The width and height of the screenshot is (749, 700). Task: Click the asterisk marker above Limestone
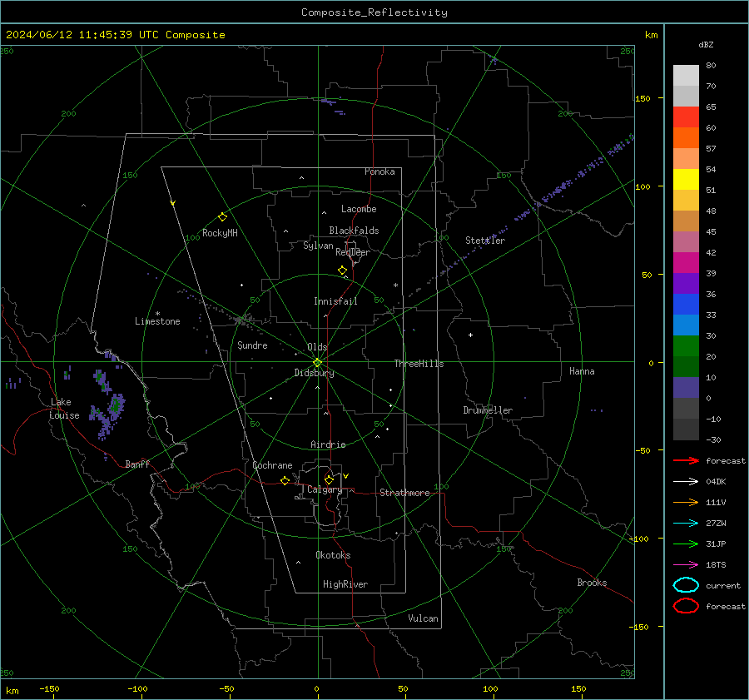(157, 314)
